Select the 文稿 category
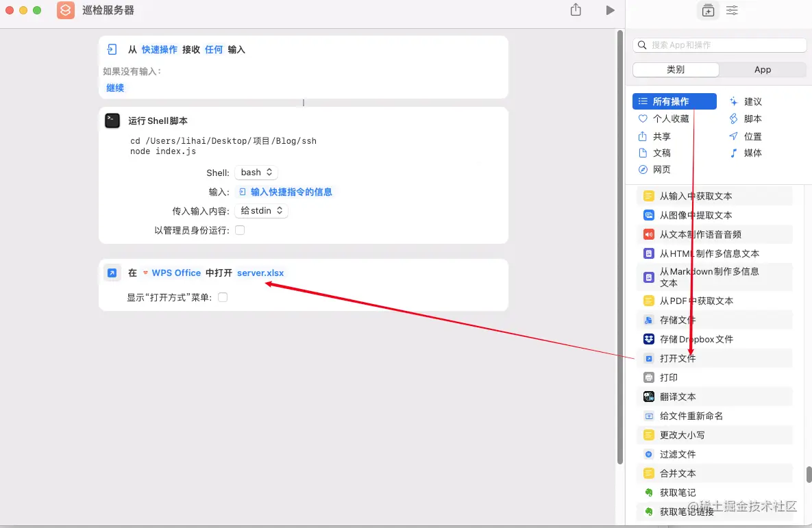The height and width of the screenshot is (528, 812). click(654, 153)
